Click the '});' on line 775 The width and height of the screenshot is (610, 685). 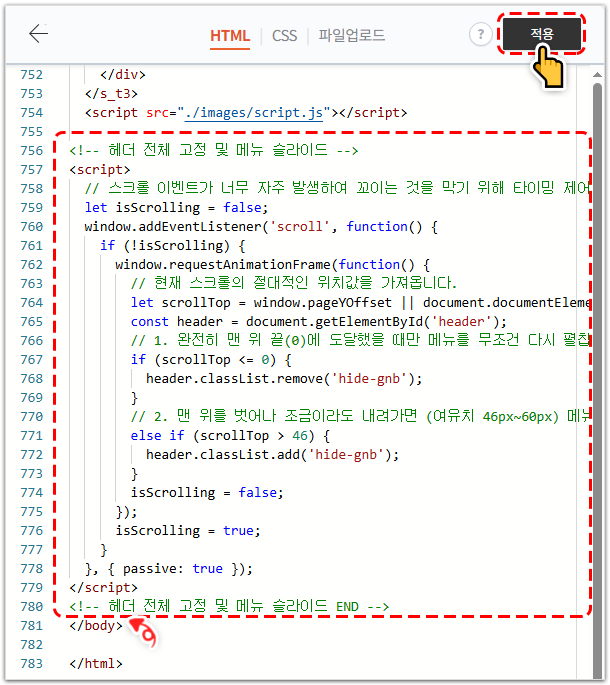126,512
